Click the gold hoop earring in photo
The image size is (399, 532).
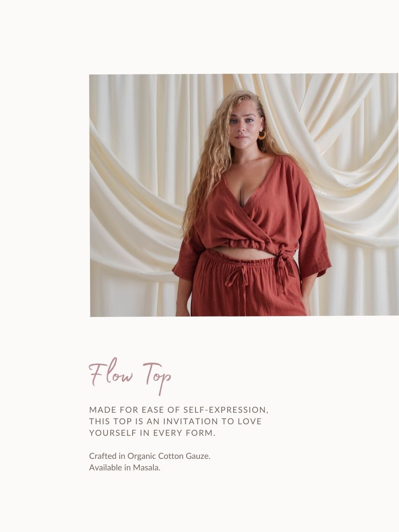262,135
